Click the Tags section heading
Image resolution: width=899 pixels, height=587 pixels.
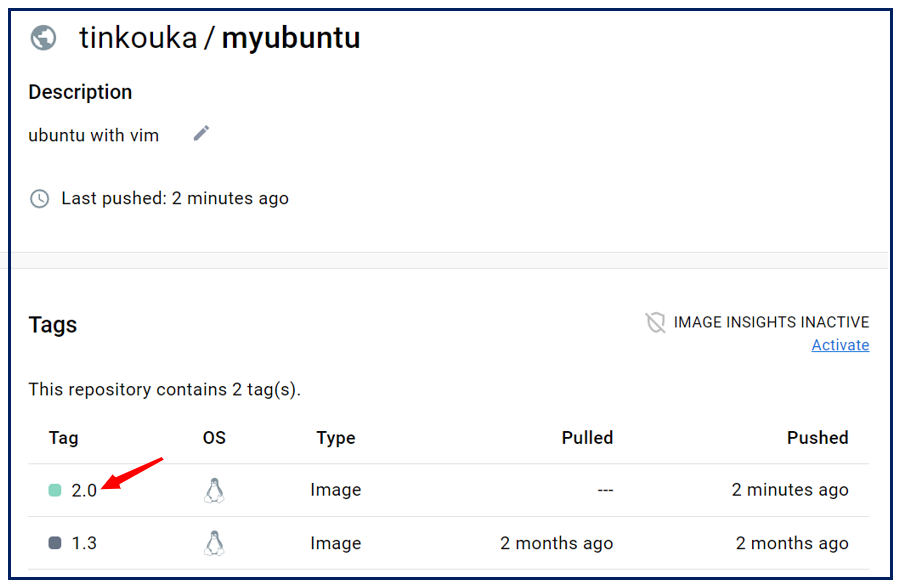(x=53, y=325)
